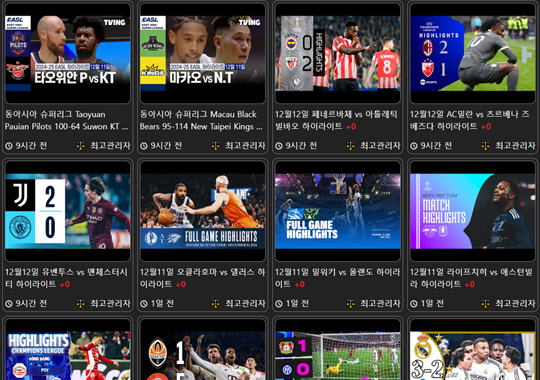Select author 최고관리자 on the Taoyuan Pilots post
This screenshot has width=540, height=380.
coord(110,146)
